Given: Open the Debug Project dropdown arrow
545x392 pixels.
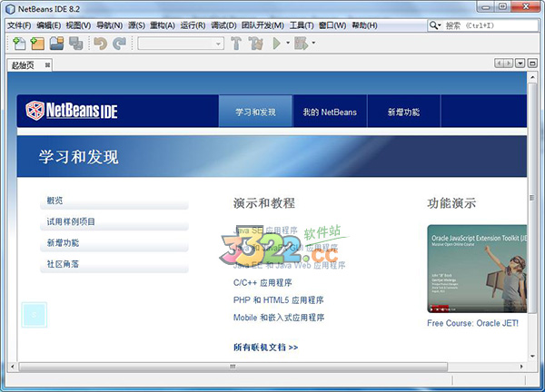Looking at the screenshot, I should (x=313, y=43).
